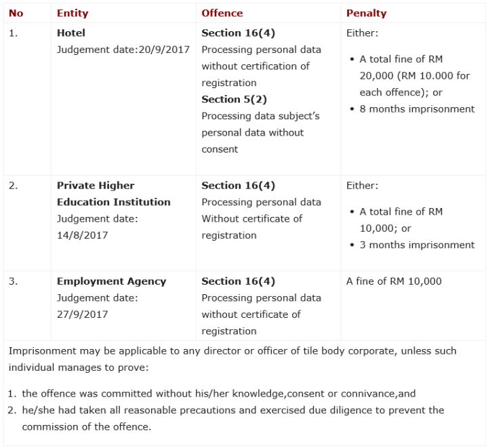488x448 pixels.
Task: Click the "8 months imprisonment" bullet
Action: tap(417, 108)
